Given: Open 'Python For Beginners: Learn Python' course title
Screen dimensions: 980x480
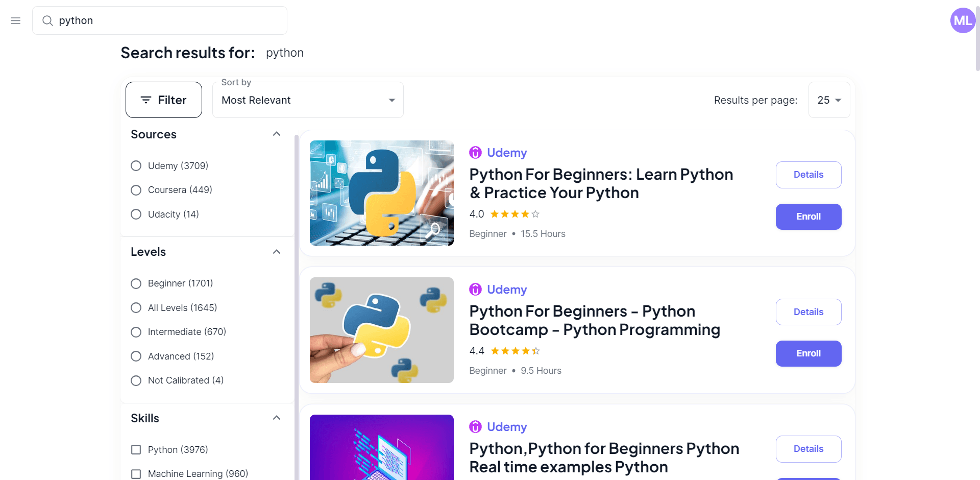Looking at the screenshot, I should coord(601,184).
